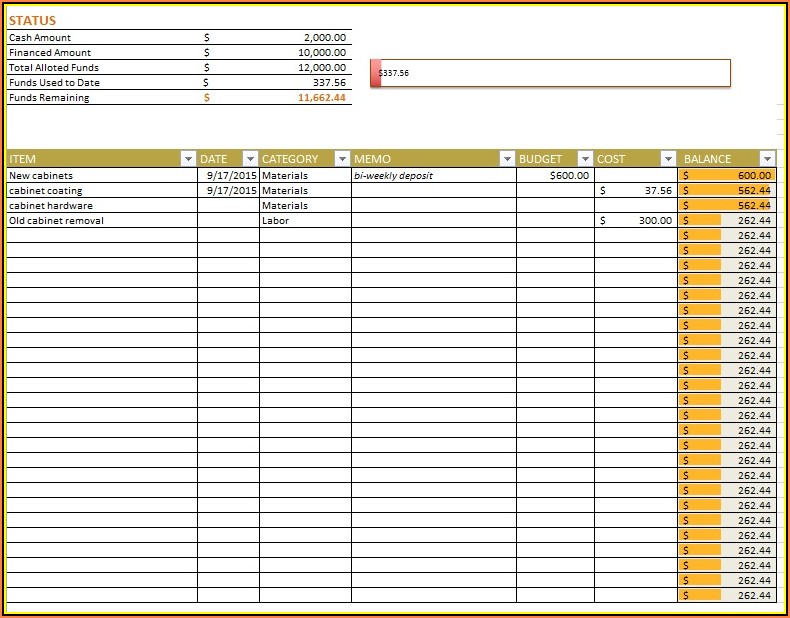
Task: Select the $600.00 budget cell
Action: click(x=555, y=175)
